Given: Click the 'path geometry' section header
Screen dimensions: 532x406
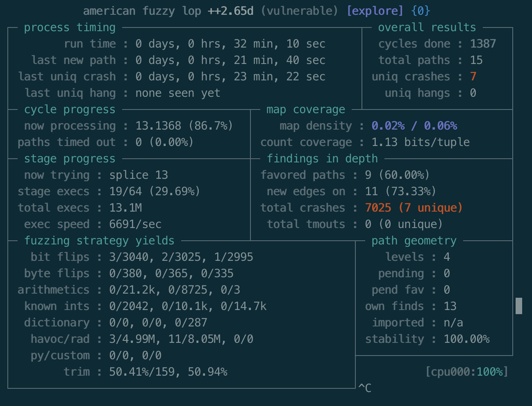Looking at the screenshot, I should [x=414, y=241].
